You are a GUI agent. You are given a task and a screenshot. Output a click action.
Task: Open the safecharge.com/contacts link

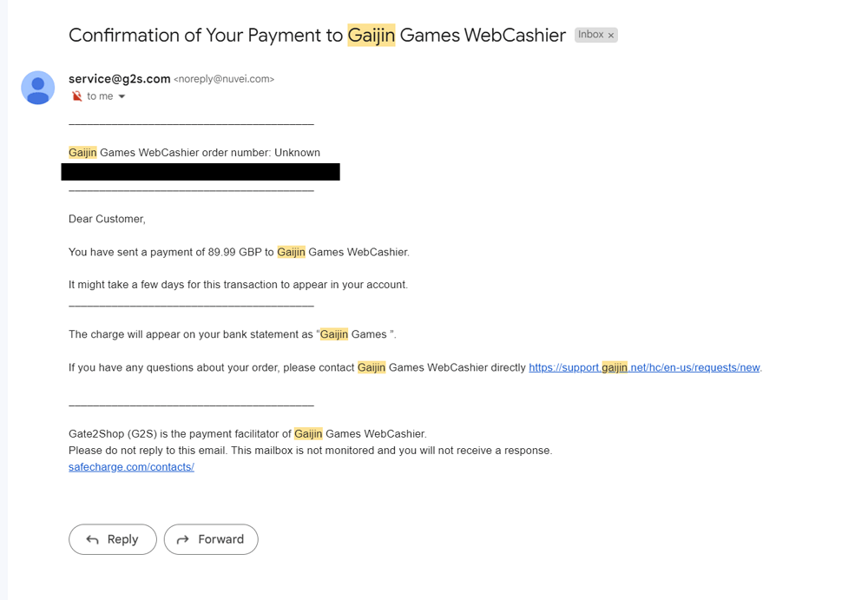[131, 467]
